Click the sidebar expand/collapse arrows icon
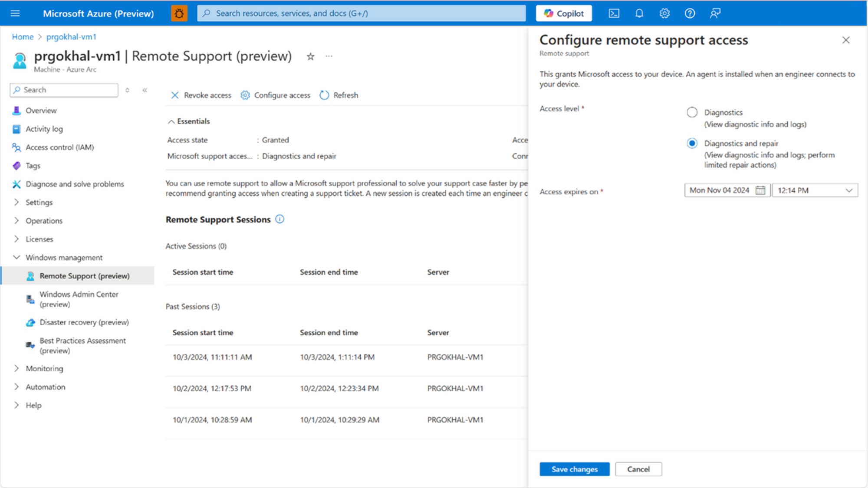 (127, 90)
